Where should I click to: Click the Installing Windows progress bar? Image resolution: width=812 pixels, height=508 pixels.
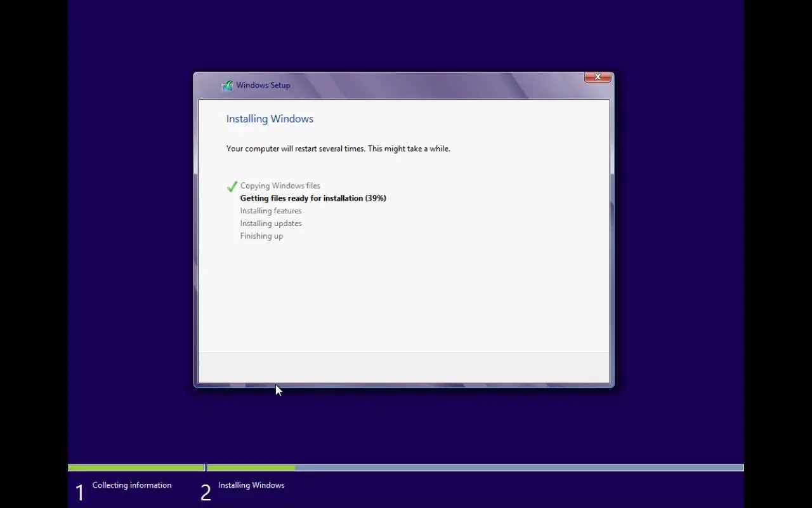tap(475, 468)
